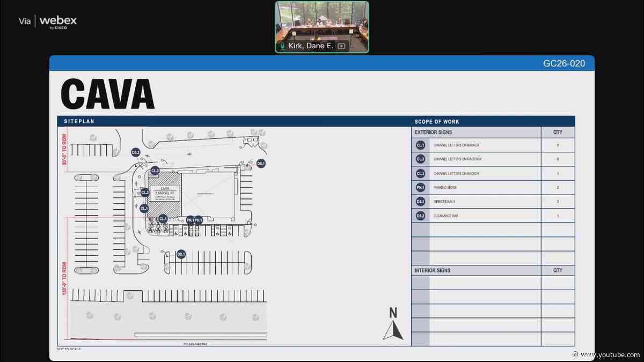Click the DS.1 badge in the Scope of Work table
This screenshot has width=644, height=362.
pyautogui.click(x=421, y=202)
